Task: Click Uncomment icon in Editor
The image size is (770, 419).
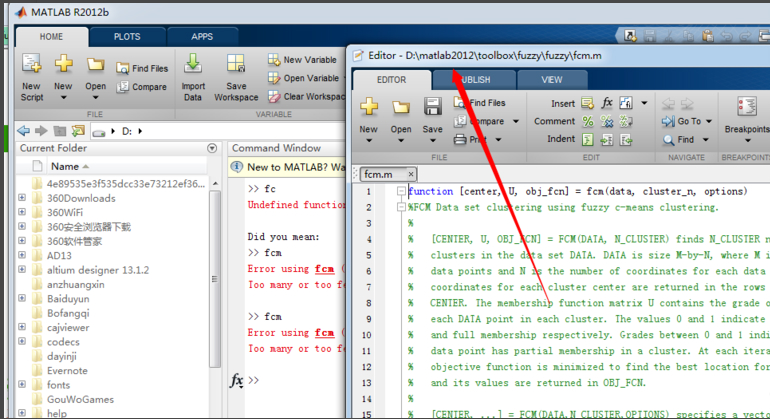Action: click(x=607, y=121)
